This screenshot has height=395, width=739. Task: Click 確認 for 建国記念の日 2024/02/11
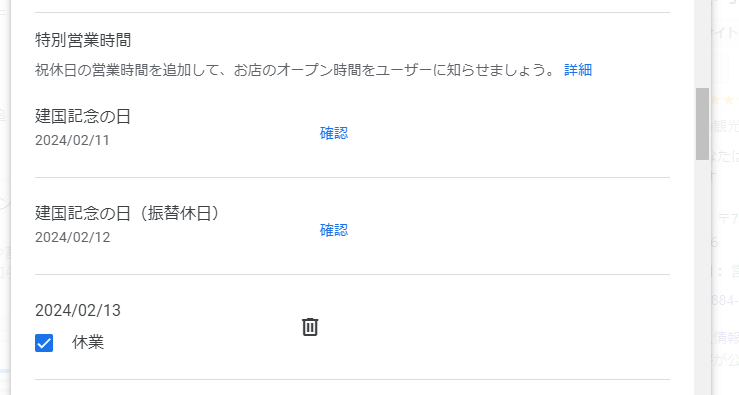pyautogui.click(x=334, y=133)
